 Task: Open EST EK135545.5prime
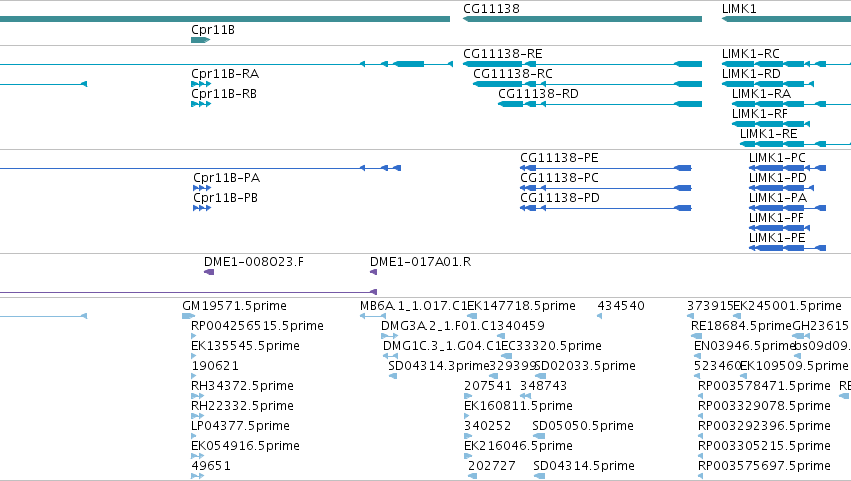click(x=245, y=346)
